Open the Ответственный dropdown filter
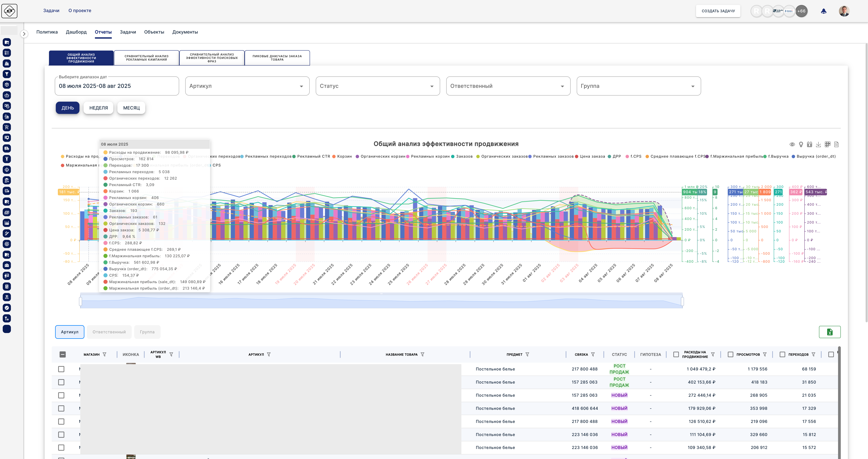The width and height of the screenshot is (868, 459). [508, 86]
